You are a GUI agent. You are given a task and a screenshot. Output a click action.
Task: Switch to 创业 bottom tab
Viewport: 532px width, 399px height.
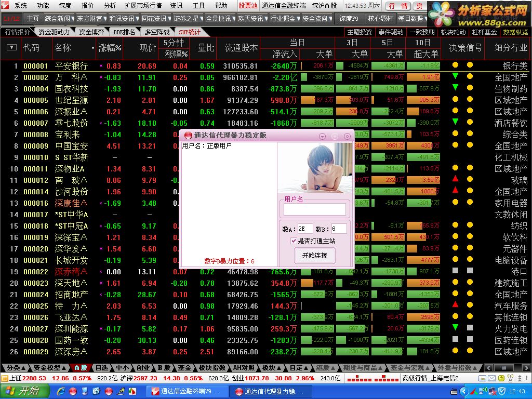(x=143, y=368)
